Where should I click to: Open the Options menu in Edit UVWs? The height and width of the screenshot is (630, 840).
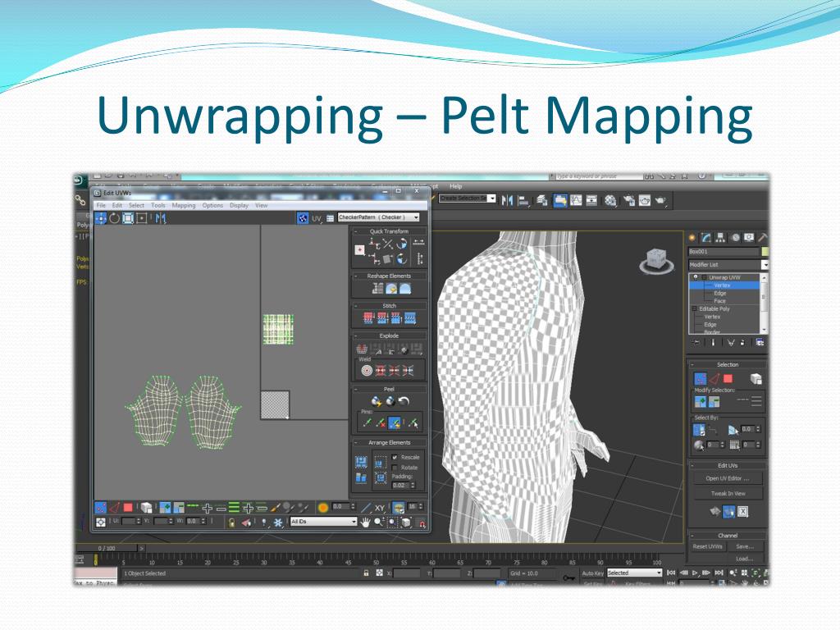[x=212, y=205]
